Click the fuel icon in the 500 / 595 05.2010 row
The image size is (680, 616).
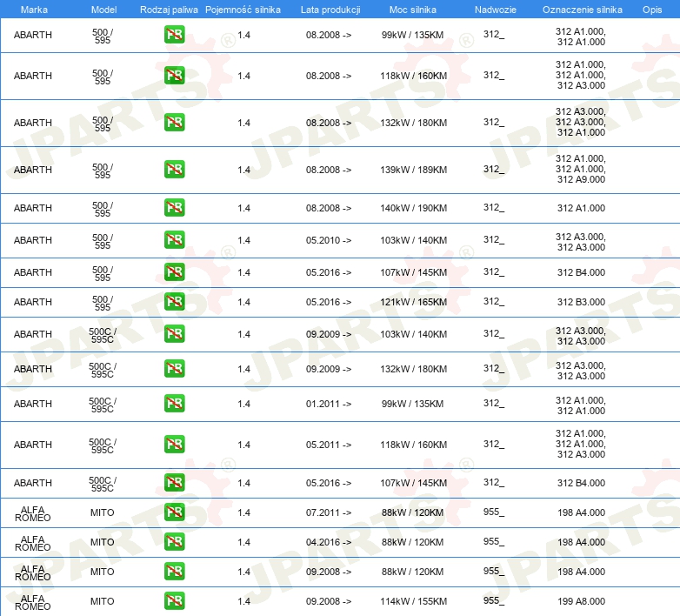coord(174,240)
